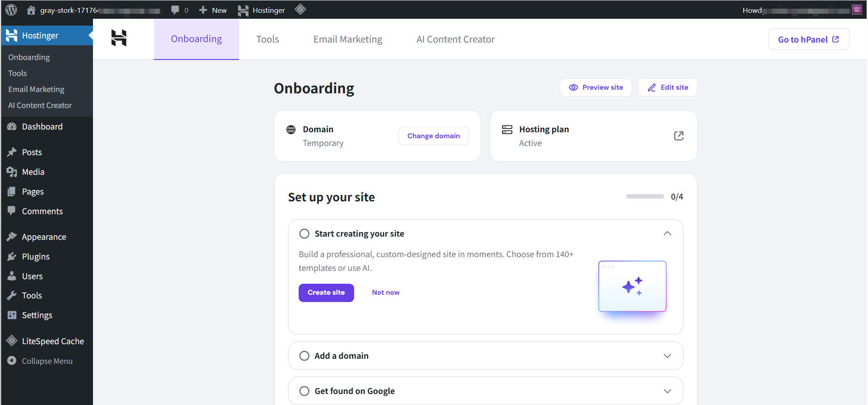The image size is (868, 405).
Task: Expand the "Add a domain" section
Action: click(667, 356)
